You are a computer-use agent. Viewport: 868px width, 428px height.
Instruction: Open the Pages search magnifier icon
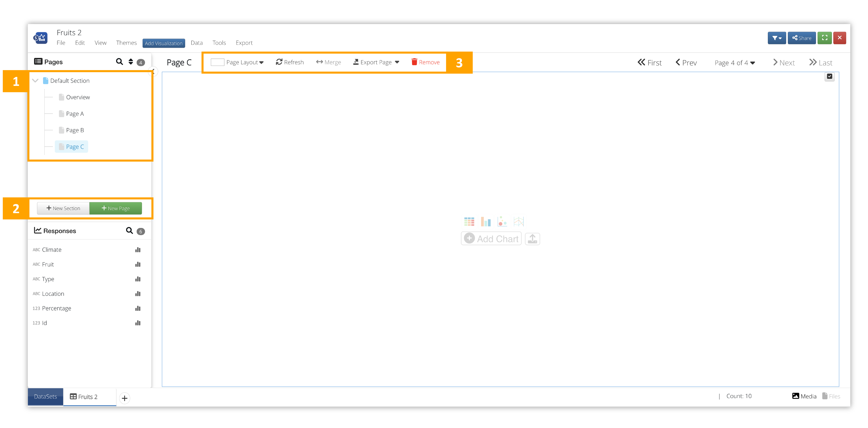(x=119, y=62)
